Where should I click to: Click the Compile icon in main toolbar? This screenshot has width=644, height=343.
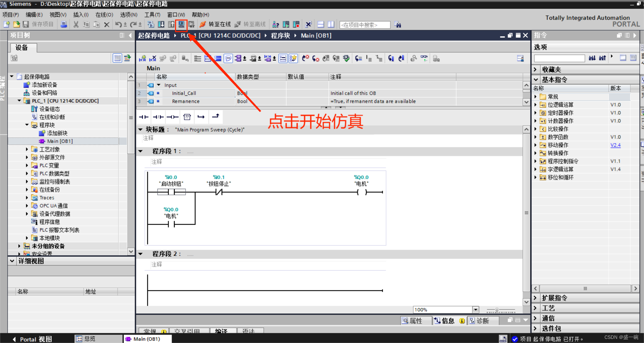(151, 24)
